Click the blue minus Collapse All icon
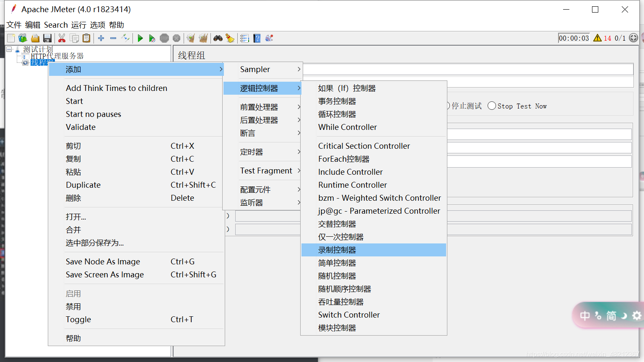 (113, 38)
